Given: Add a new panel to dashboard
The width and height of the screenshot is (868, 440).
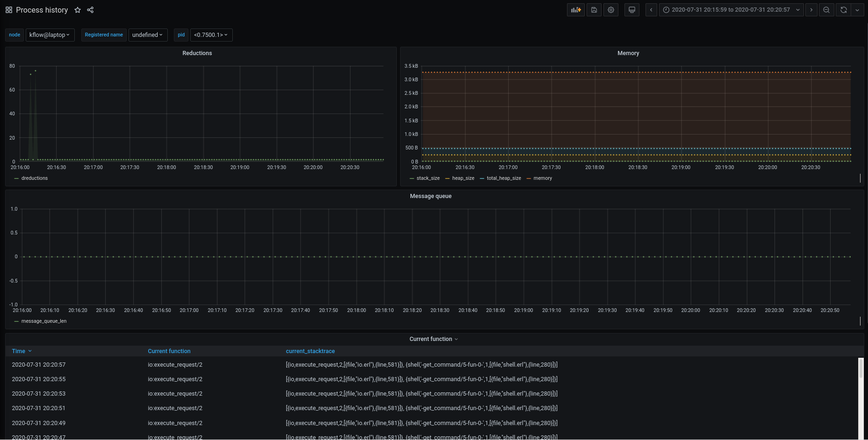Looking at the screenshot, I should tap(576, 10).
